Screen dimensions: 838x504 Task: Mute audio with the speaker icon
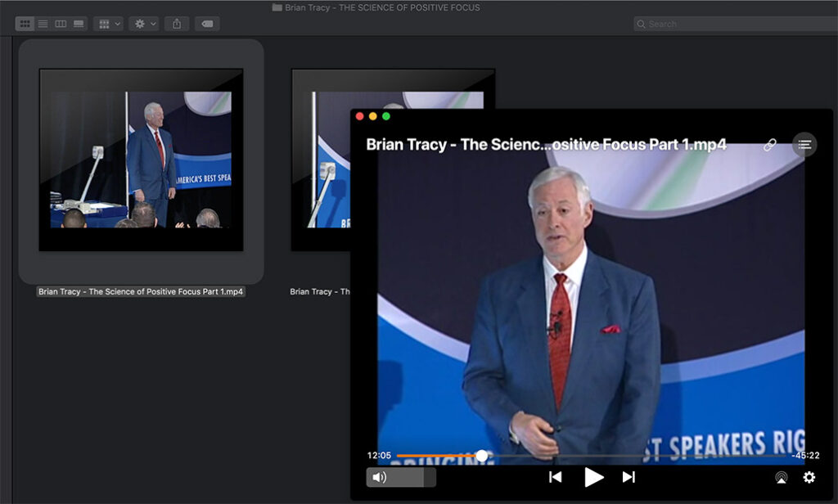[380, 477]
